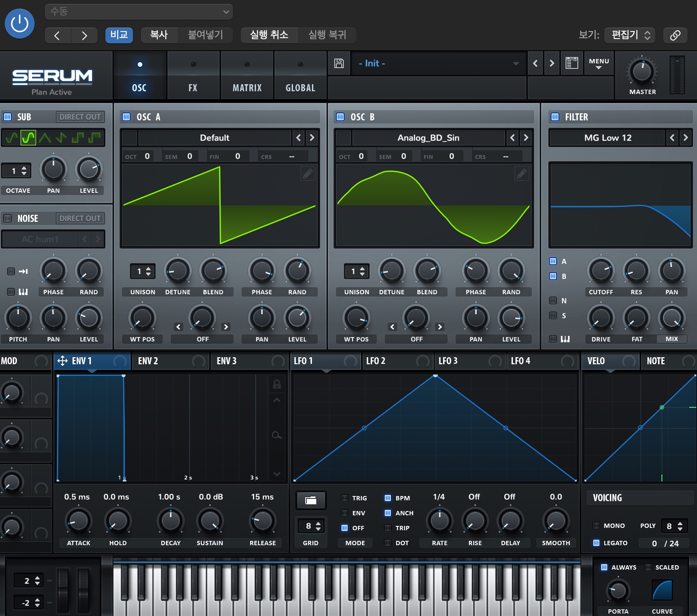This screenshot has width=697, height=616.
Task: Click the 비교 compare button
Action: click(x=119, y=35)
